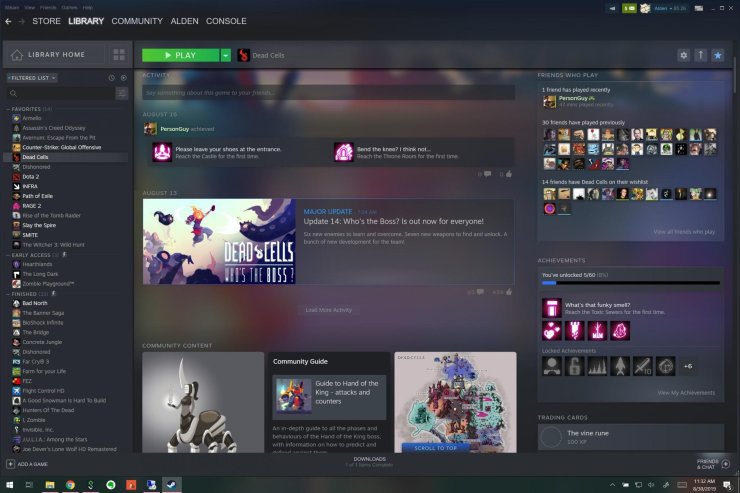
Task: Open the library grid view icon
Action: pyautogui.click(x=119, y=55)
